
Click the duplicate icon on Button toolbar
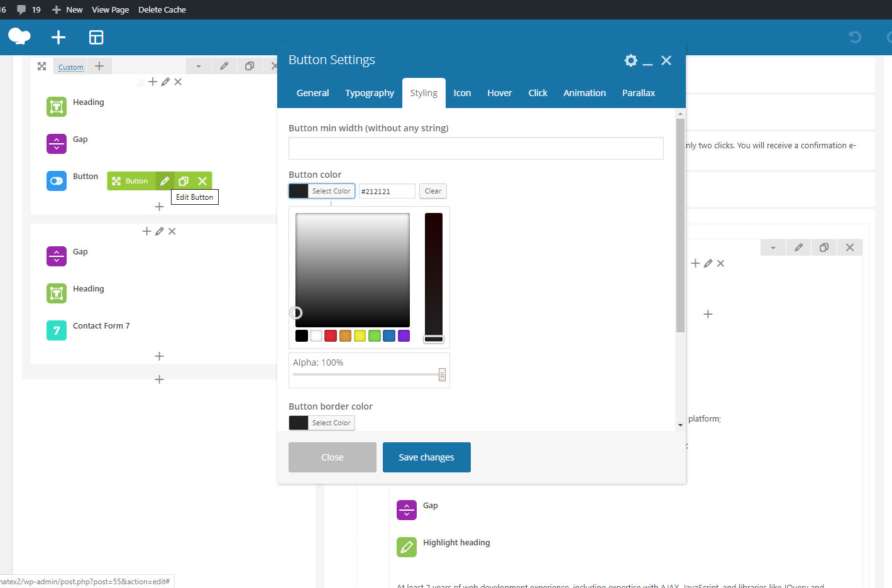[184, 181]
